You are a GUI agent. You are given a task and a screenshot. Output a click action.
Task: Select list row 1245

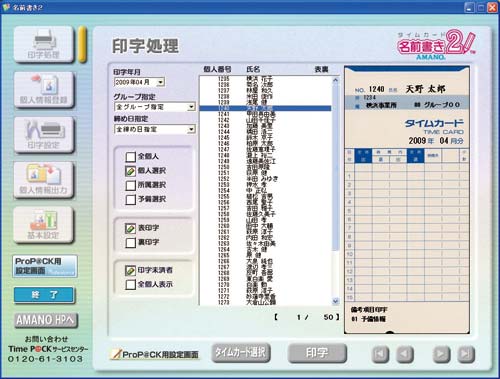[265, 137]
